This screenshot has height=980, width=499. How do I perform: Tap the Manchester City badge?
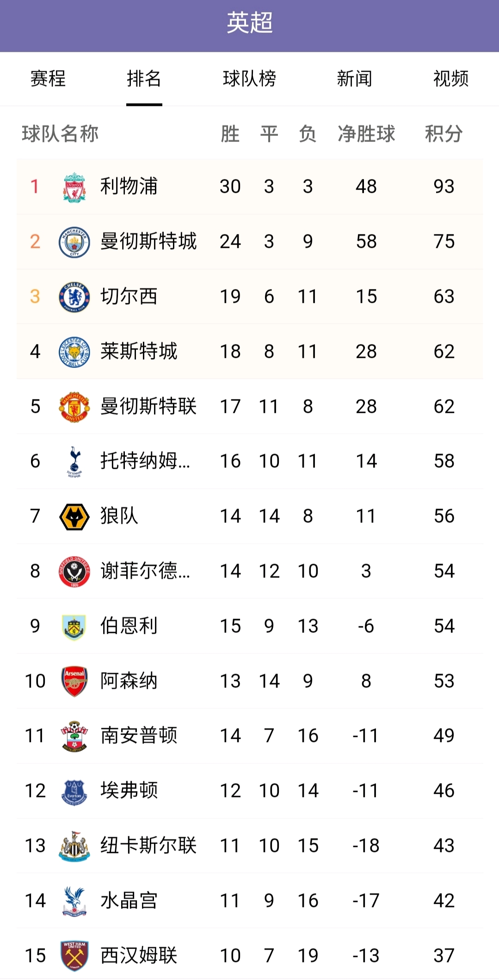(x=74, y=242)
